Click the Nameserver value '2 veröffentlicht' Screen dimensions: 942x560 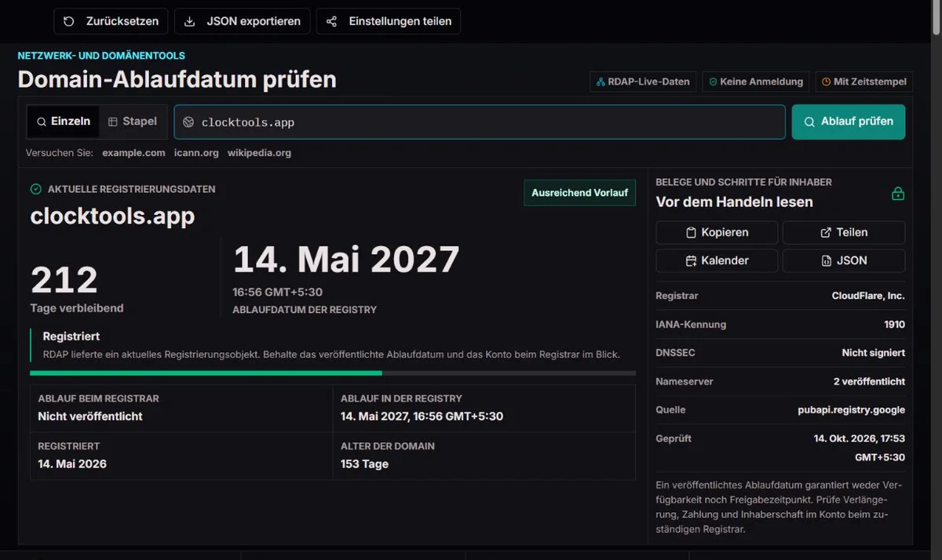[869, 381]
